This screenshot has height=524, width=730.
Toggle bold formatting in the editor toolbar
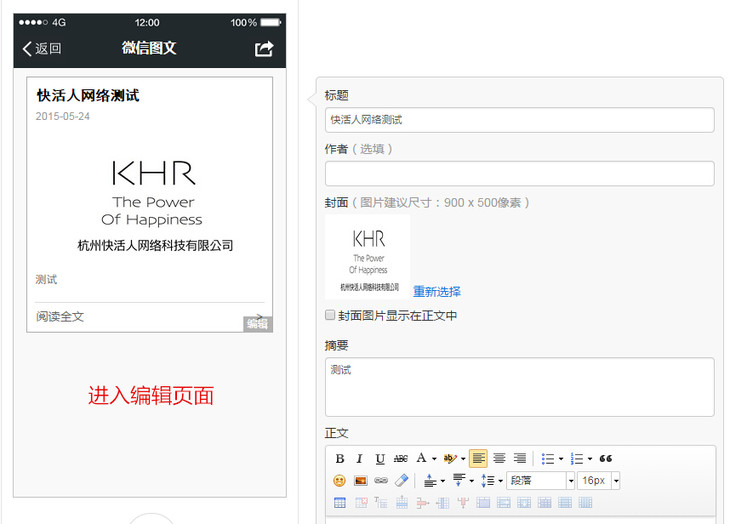click(x=340, y=459)
